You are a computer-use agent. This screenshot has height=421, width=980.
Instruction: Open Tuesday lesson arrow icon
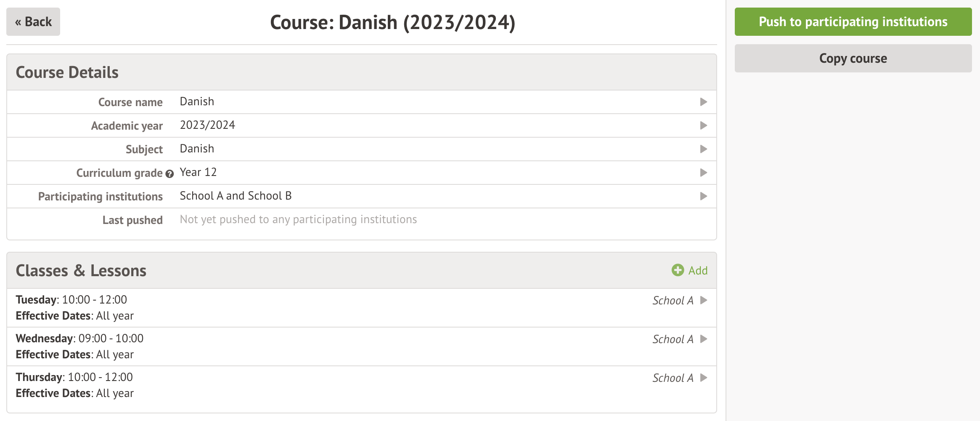pos(704,300)
